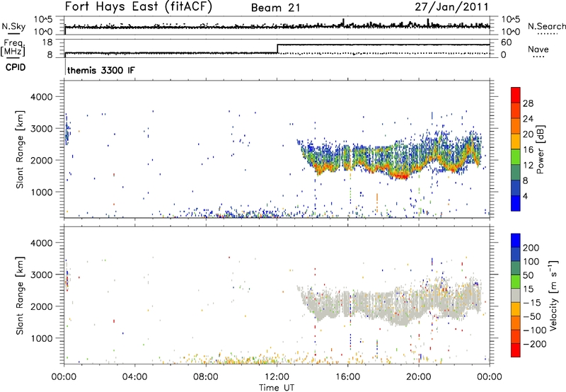
Task: Click the power panel 'Slant Range [km]' label
Action: 20,149
